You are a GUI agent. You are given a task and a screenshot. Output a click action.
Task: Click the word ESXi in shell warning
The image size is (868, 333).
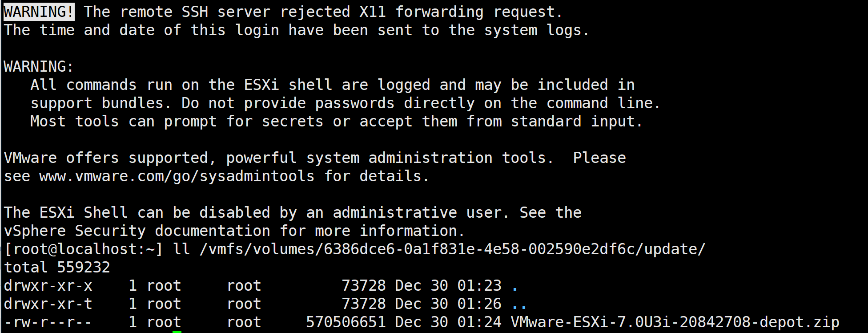point(261,85)
